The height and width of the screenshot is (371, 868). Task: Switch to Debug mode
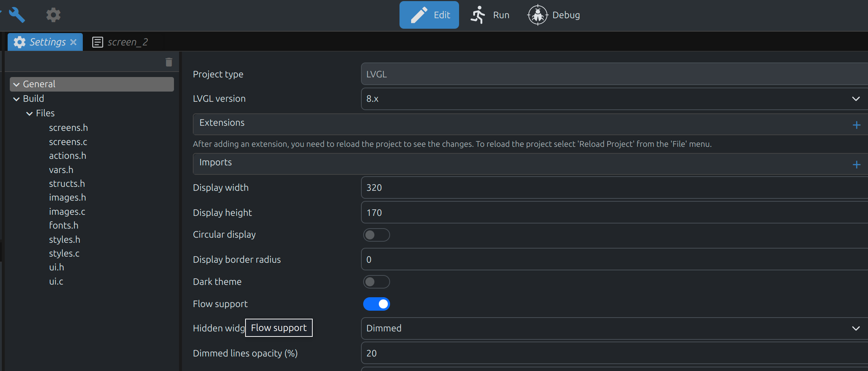click(553, 15)
